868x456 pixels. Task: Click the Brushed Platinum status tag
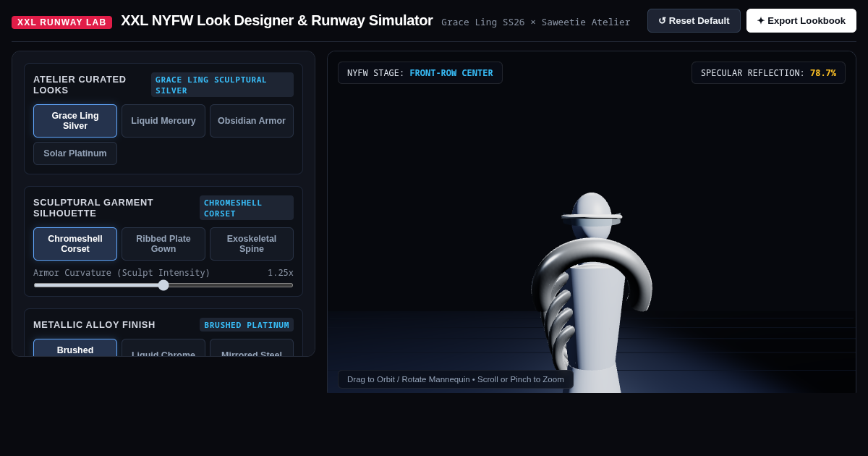[x=247, y=325]
